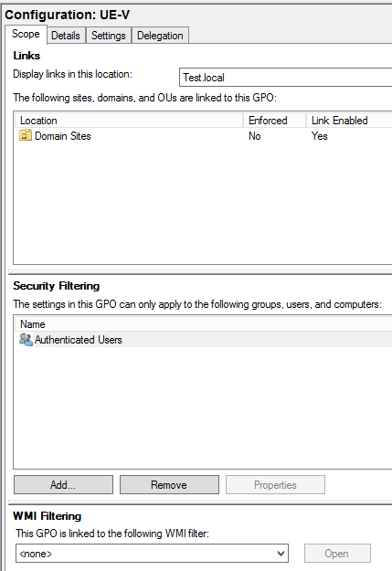Select the Scope tab
The height and width of the screenshot is (571, 392).
click(x=26, y=34)
